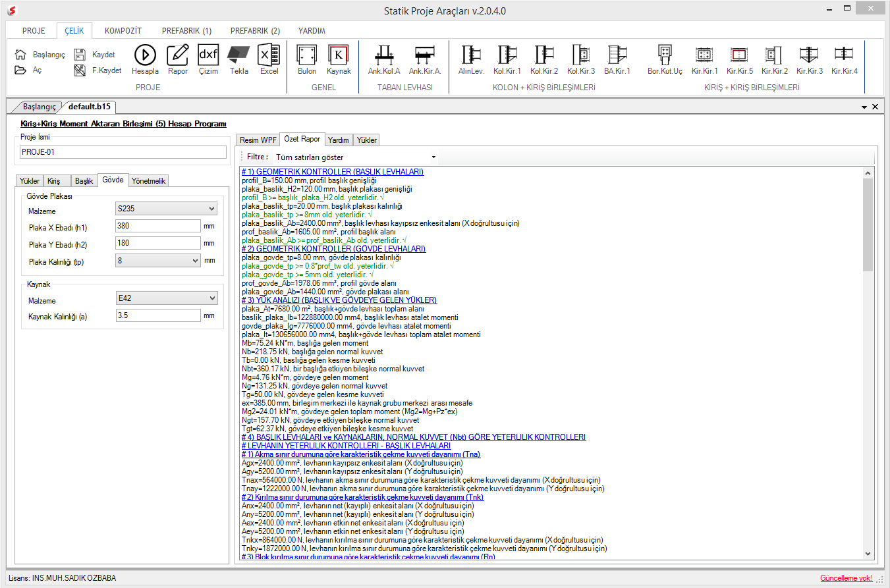Open Kol.Kir.3 connection

point(581,60)
